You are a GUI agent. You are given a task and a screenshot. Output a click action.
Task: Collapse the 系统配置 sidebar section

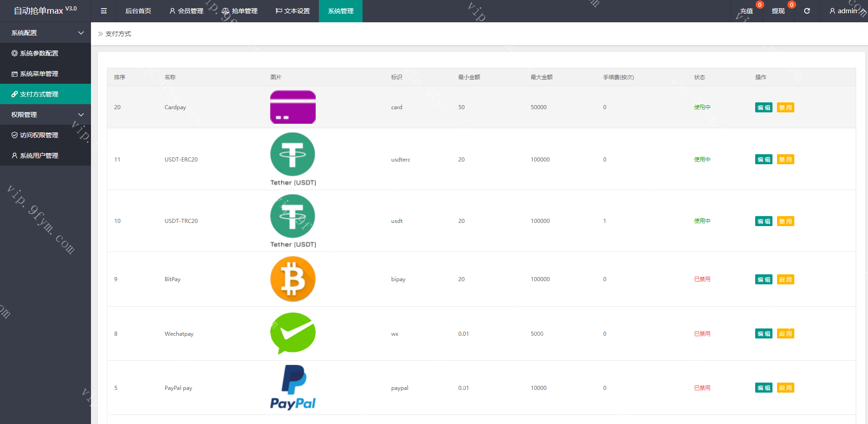click(45, 33)
